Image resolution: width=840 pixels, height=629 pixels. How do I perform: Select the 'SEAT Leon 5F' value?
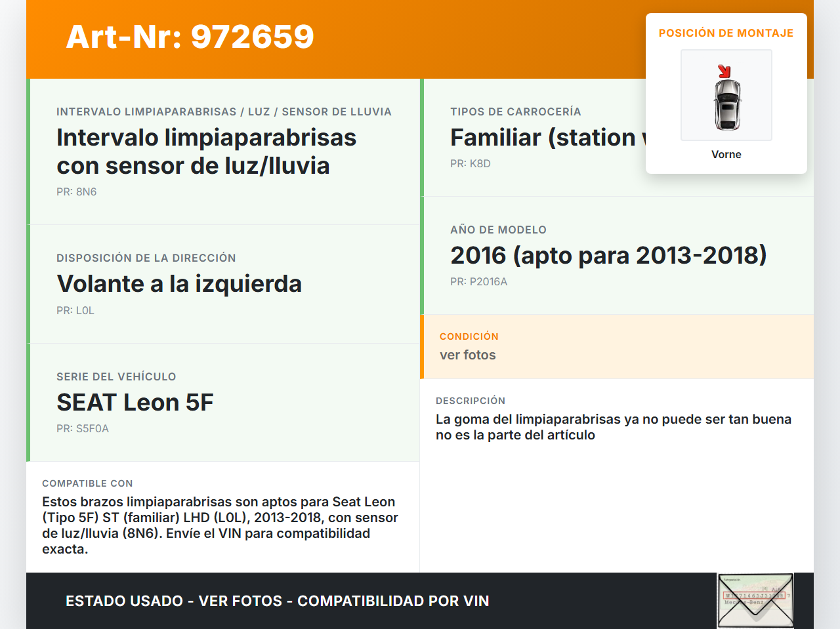(135, 402)
